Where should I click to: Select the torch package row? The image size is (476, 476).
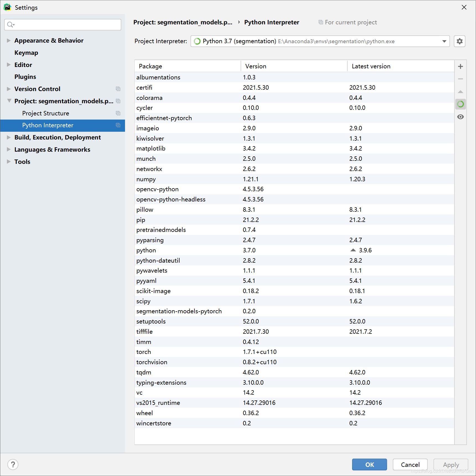tap(294, 352)
